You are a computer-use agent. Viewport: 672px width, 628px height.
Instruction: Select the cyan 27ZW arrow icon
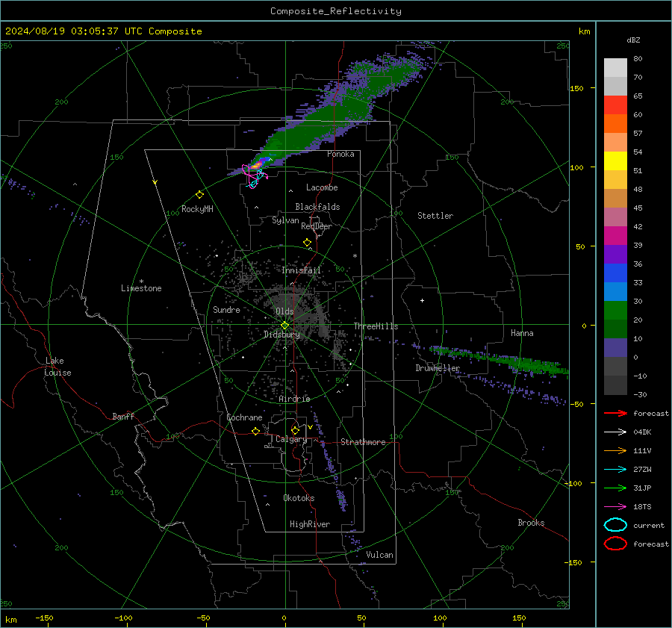coord(615,470)
